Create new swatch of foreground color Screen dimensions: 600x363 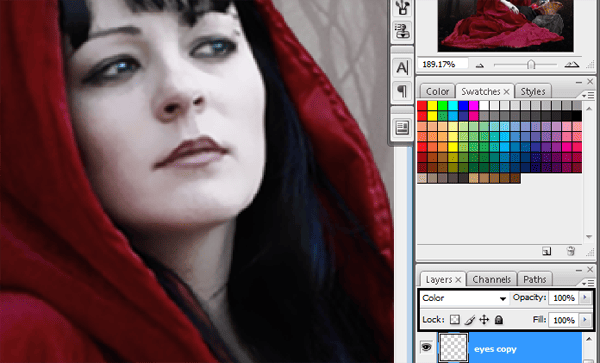[546, 251]
